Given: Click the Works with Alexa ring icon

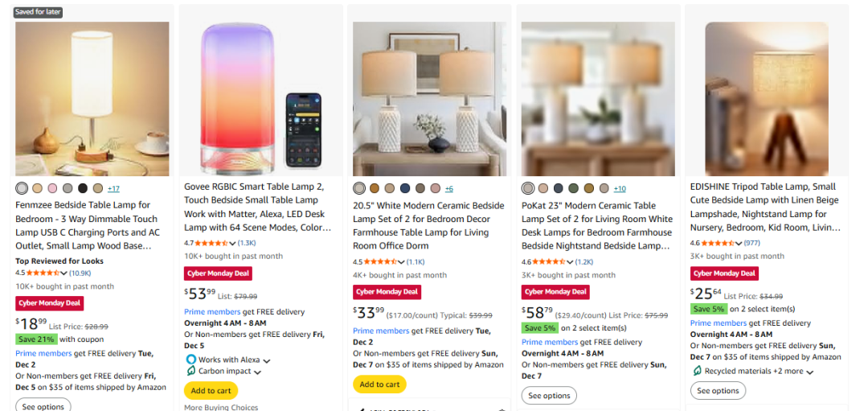Looking at the screenshot, I should pos(190,360).
